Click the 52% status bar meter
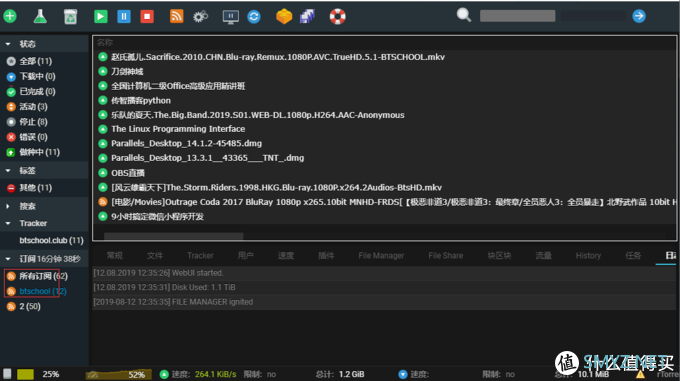680x381 pixels. [x=119, y=374]
